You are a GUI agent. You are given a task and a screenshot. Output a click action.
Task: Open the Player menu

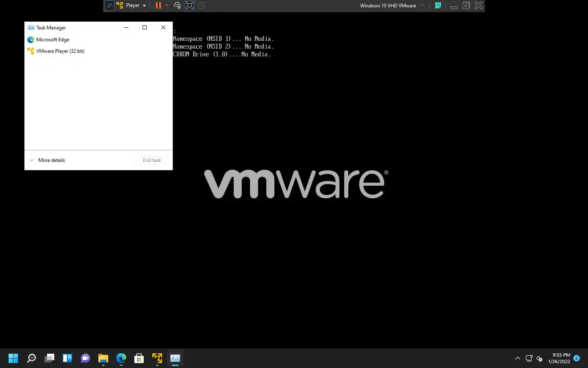(x=131, y=5)
